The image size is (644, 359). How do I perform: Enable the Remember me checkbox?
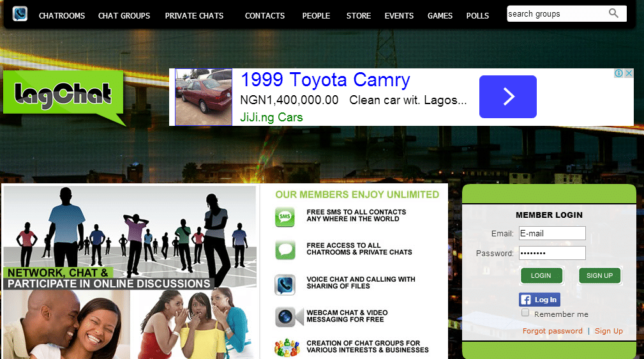click(525, 312)
